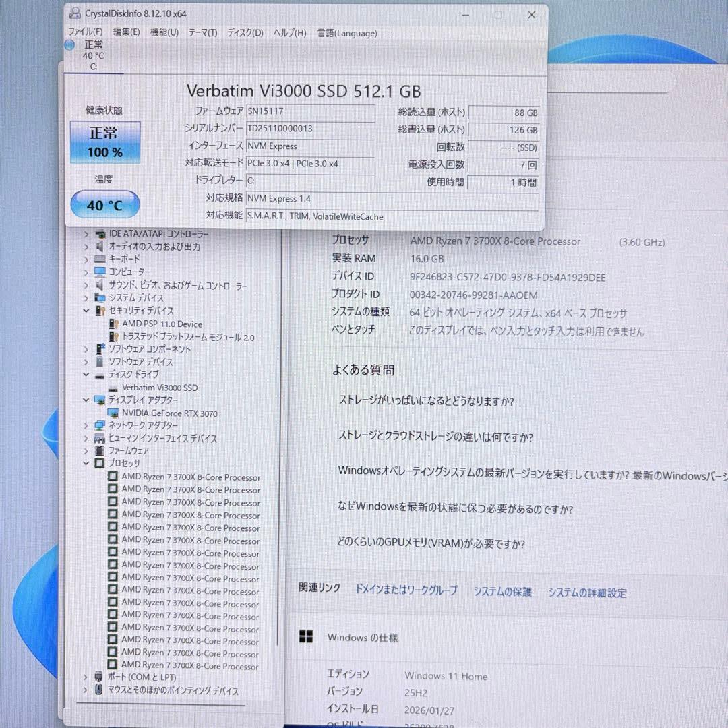The image size is (728, 728).
Task: Click the コンピューター category icon
Action: pyautogui.click(x=98, y=272)
